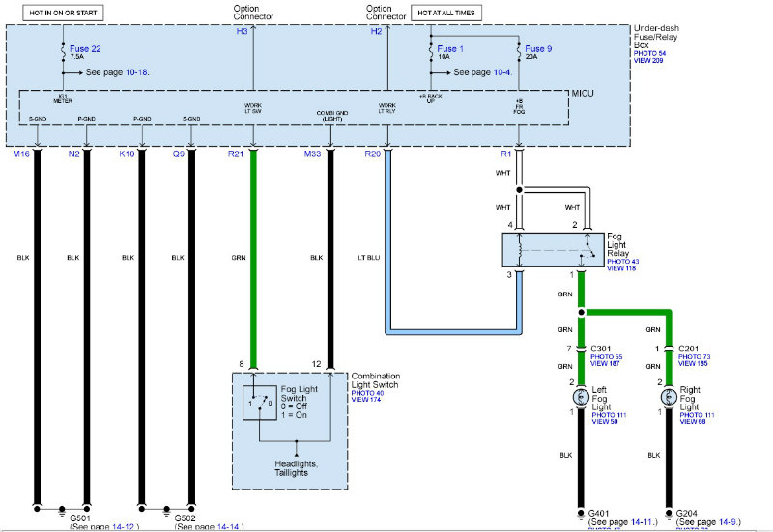Open VIEW 174 for Combination Light Switch

click(366, 400)
